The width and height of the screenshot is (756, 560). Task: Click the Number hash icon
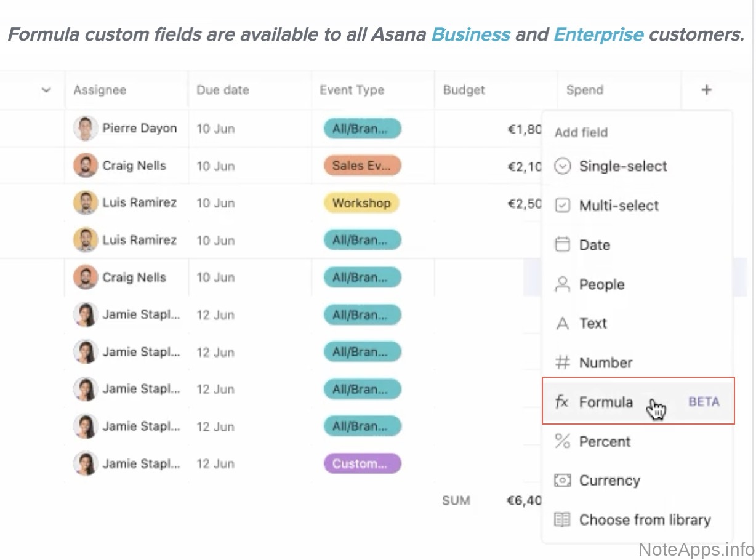pyautogui.click(x=562, y=362)
